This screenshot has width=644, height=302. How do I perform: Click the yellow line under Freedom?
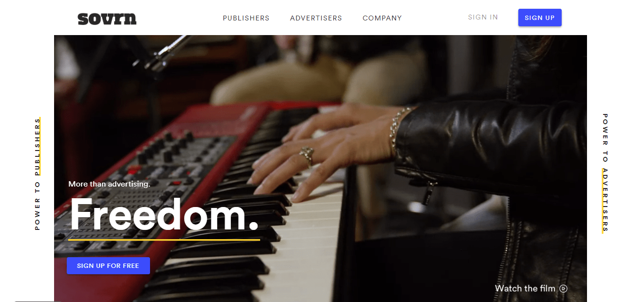click(164, 240)
